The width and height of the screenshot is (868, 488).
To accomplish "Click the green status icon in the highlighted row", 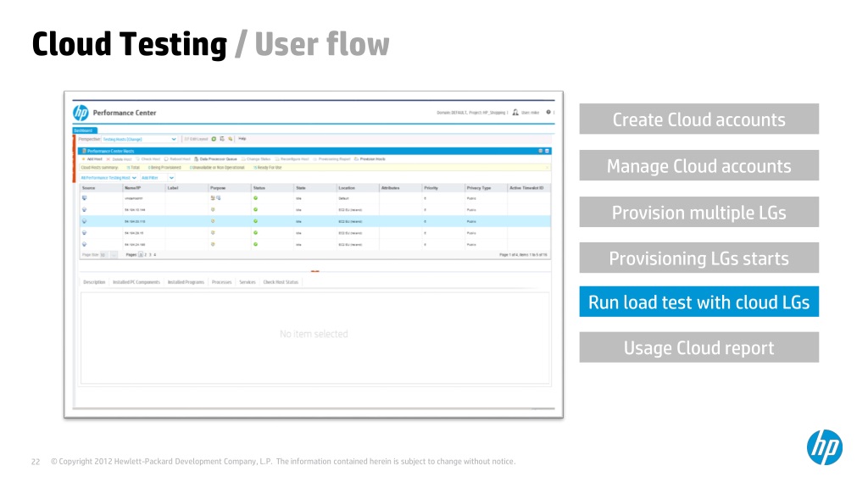I will 256,221.
